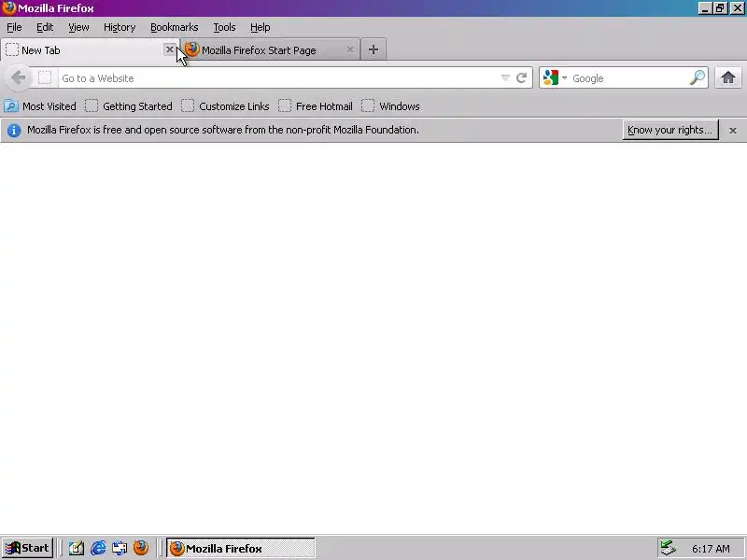Close the New Tab tab
The image size is (747, 560).
[x=170, y=49]
